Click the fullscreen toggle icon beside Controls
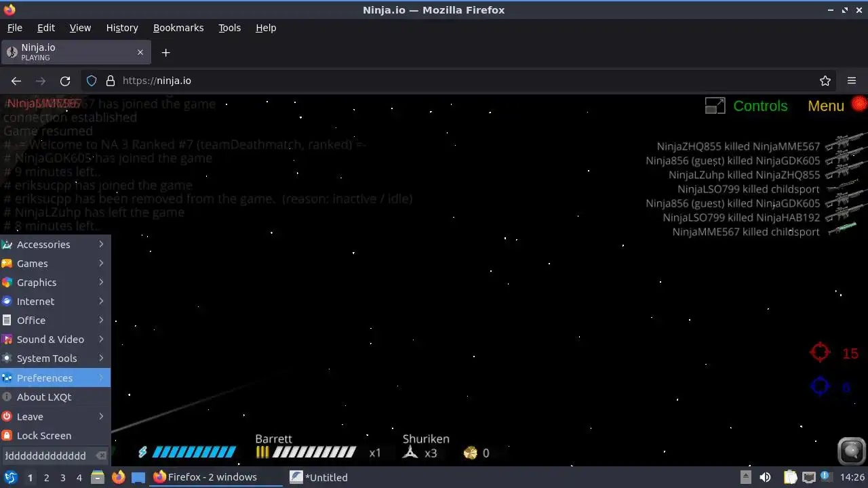The image size is (868, 488). point(715,106)
